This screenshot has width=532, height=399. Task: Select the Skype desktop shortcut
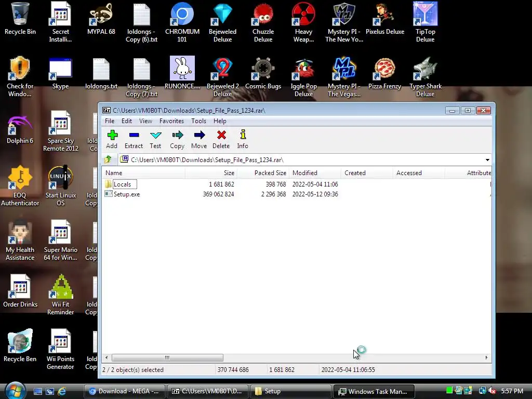60,74
